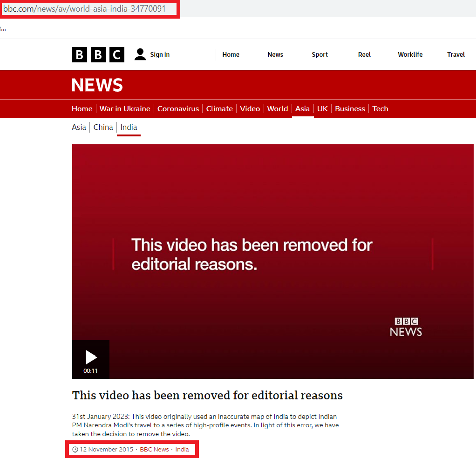Select China in the Asia sub-navigation
The width and height of the screenshot is (476, 458).
click(103, 127)
